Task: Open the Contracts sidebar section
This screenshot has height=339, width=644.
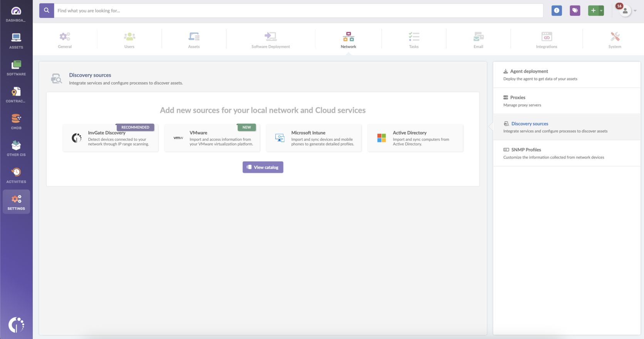Action: 16,95
